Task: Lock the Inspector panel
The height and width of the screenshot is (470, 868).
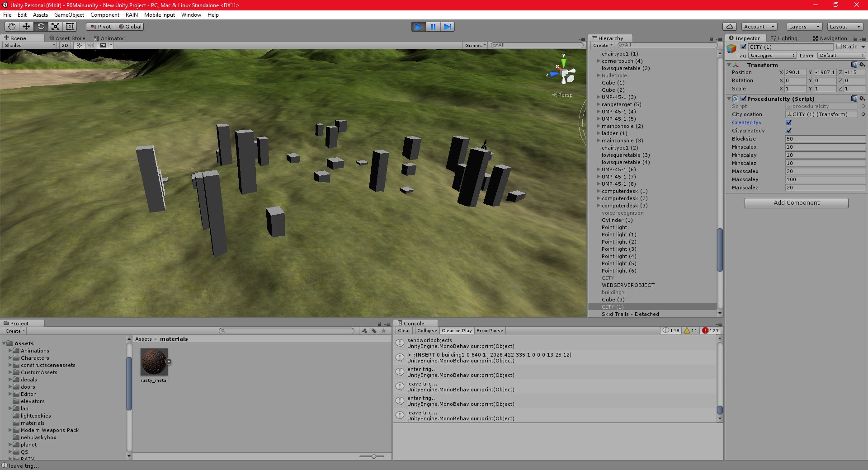Action: tap(855, 39)
